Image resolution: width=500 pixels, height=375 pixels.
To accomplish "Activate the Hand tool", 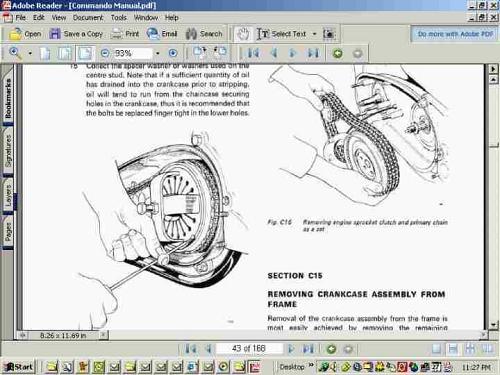I will (243, 34).
